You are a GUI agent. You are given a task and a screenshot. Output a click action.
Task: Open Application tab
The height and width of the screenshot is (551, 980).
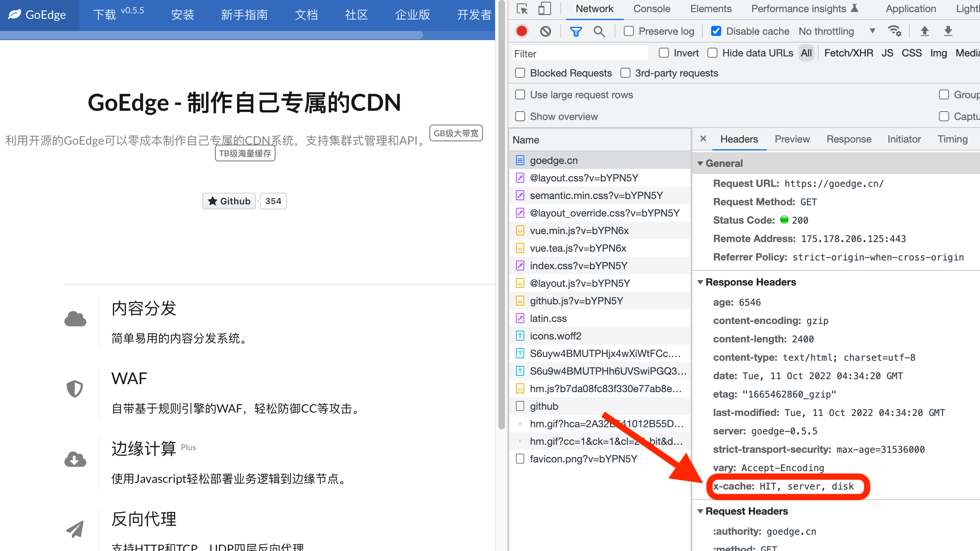coord(911,9)
